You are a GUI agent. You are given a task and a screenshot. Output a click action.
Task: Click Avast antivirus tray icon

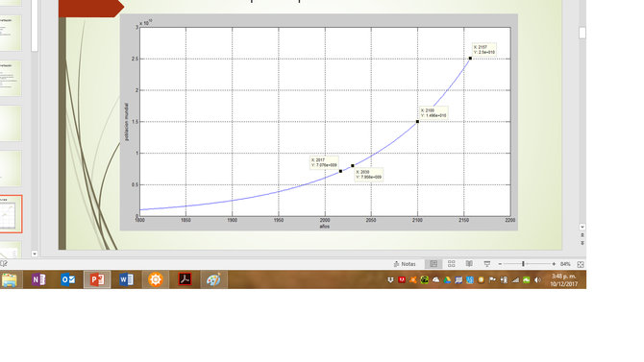click(x=413, y=280)
